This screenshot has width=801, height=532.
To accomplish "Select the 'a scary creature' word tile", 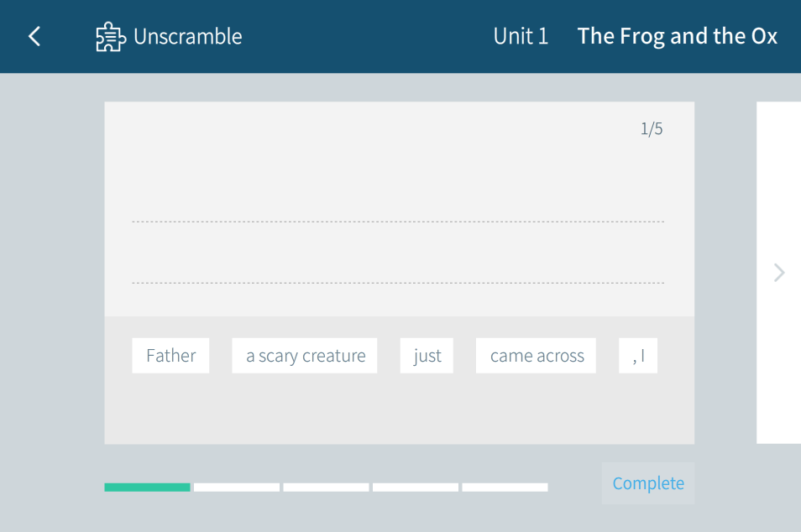I will coord(305,356).
